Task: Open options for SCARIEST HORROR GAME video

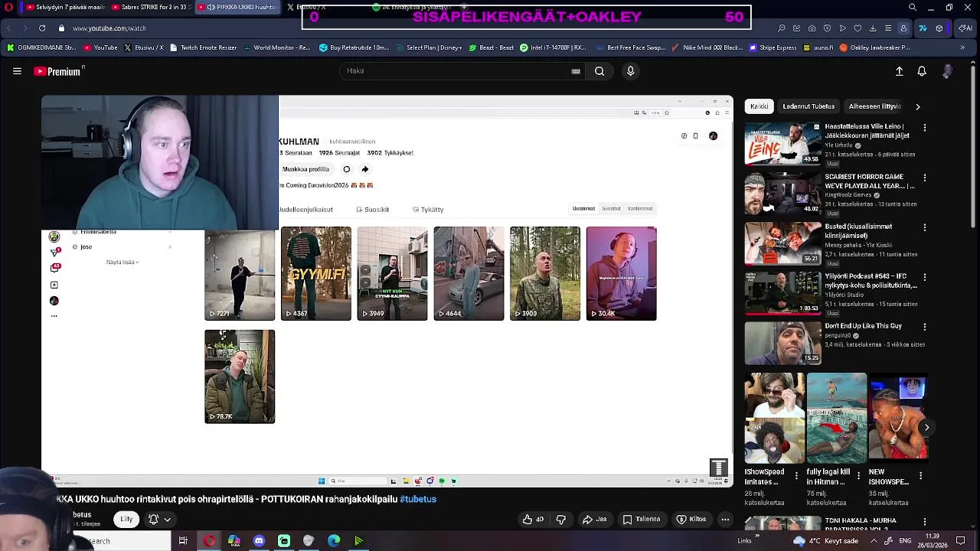Action: coord(925,178)
